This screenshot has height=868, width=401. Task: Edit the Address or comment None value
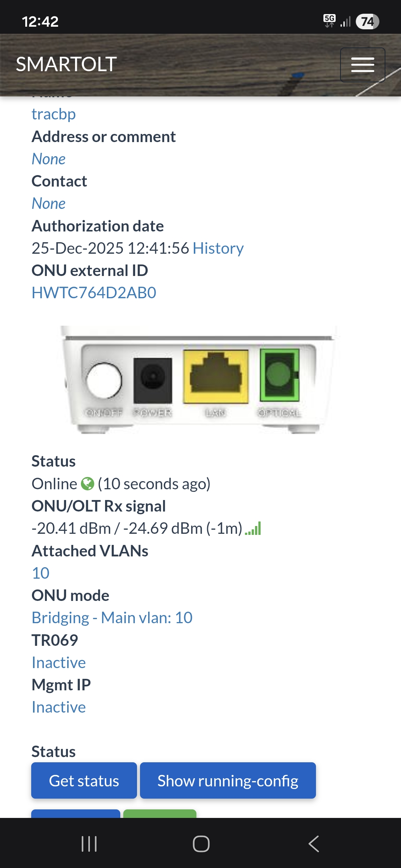pyautogui.click(x=49, y=159)
